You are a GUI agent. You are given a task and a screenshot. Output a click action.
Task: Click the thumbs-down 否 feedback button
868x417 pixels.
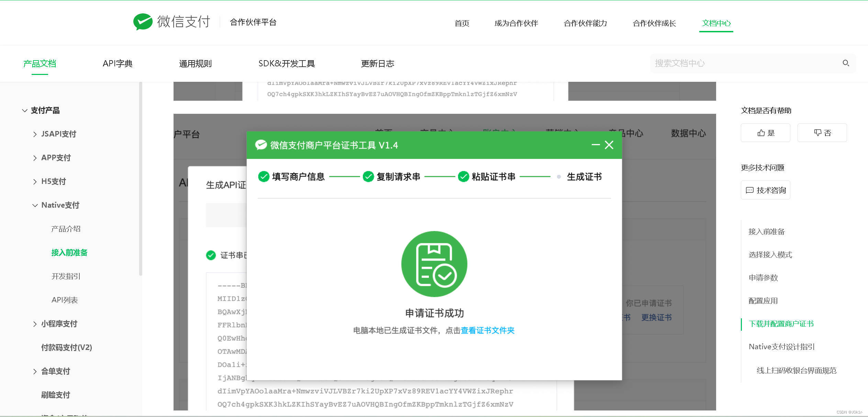[x=822, y=133]
